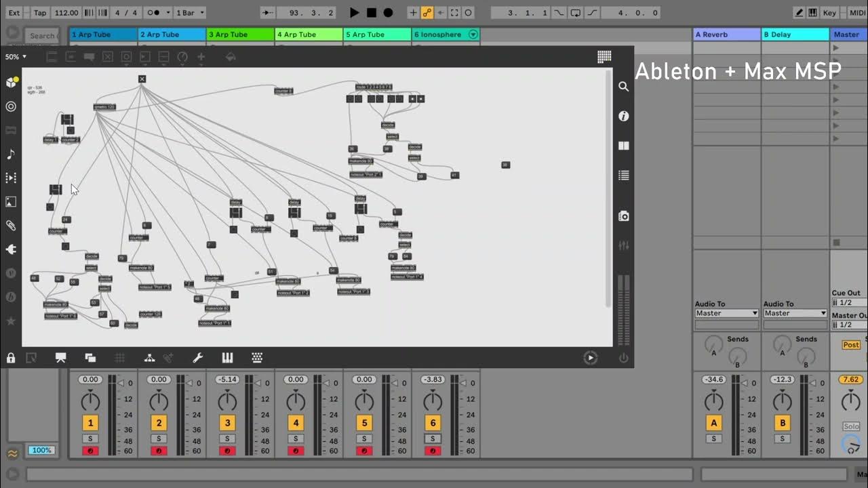Click the camera snapshot icon in Max
This screenshot has height=488, width=868.
pyautogui.click(x=623, y=216)
